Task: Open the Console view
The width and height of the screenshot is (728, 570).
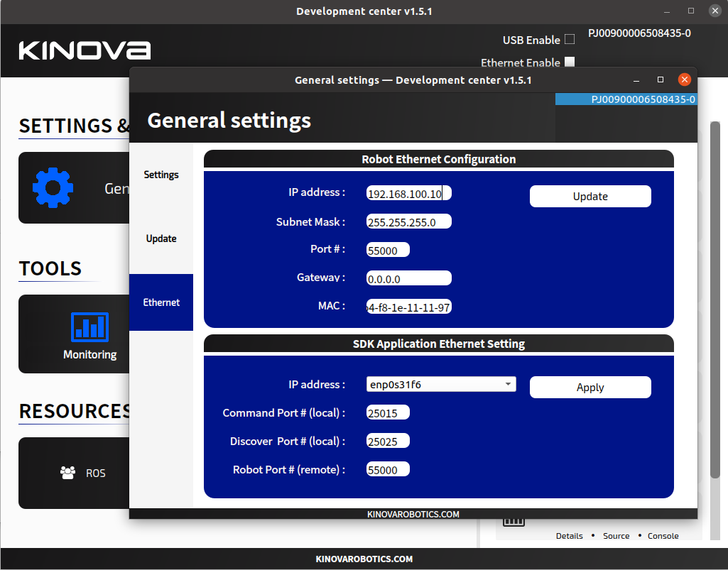Action: click(663, 536)
